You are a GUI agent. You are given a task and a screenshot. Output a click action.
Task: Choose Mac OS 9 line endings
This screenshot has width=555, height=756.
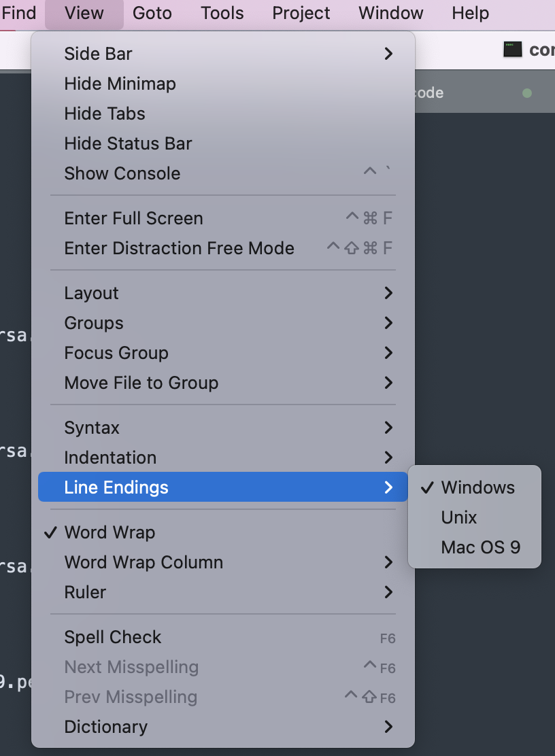tap(480, 547)
